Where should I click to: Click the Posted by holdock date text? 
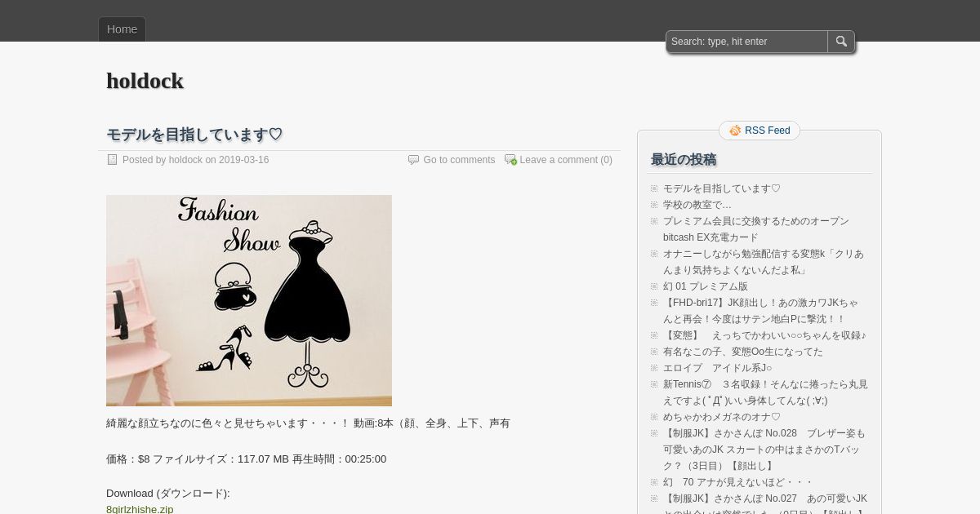pos(196,160)
